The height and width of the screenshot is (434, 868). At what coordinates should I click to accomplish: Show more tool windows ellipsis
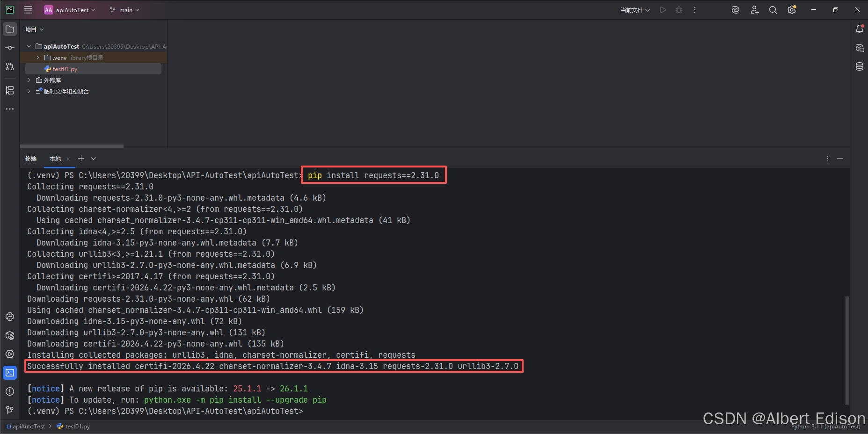click(x=10, y=109)
